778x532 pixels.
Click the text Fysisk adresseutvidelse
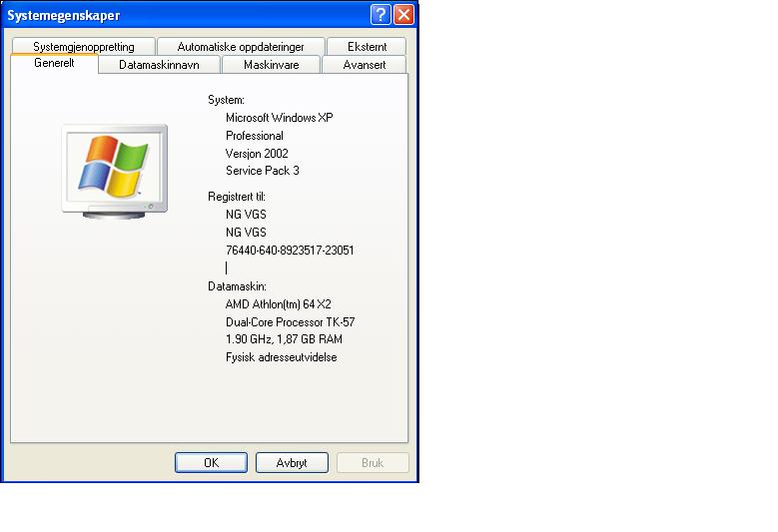(282, 357)
